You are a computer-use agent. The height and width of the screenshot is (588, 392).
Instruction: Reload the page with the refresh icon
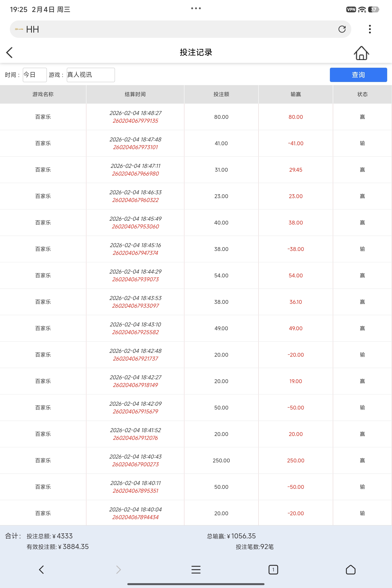(x=342, y=29)
